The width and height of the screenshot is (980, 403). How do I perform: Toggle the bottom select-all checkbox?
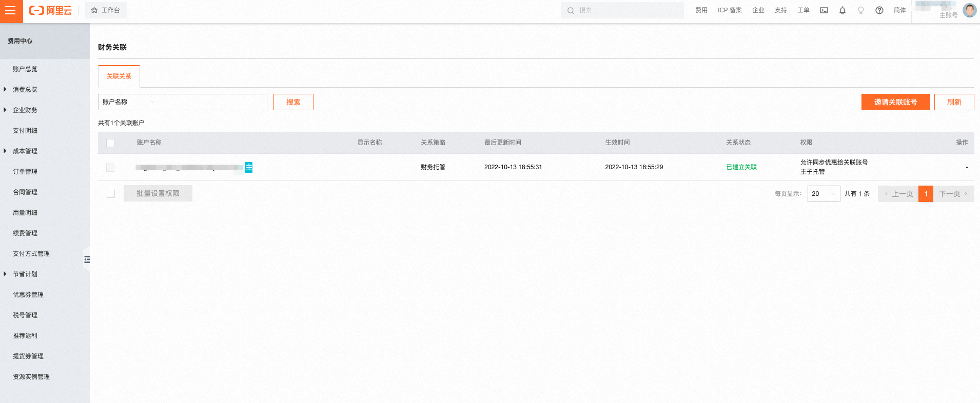click(111, 194)
